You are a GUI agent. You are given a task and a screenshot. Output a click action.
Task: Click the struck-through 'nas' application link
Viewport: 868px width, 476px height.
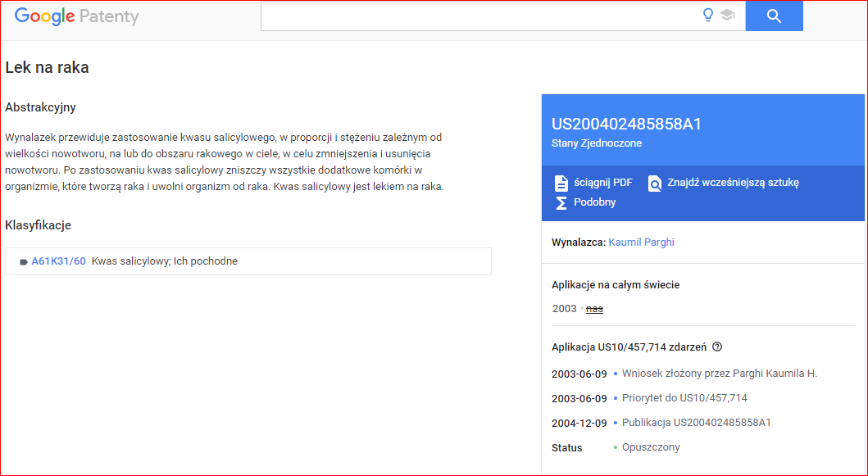[594, 309]
